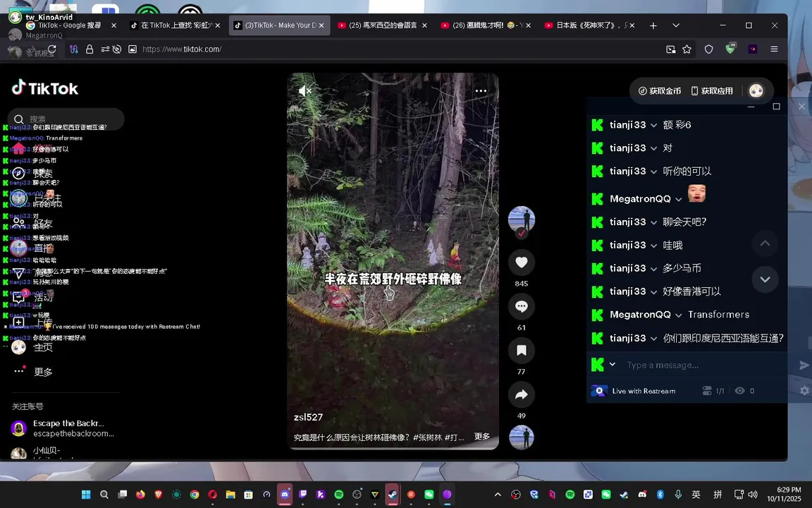Expand dropdown next to MegatronQQ Transformers

(x=678, y=315)
